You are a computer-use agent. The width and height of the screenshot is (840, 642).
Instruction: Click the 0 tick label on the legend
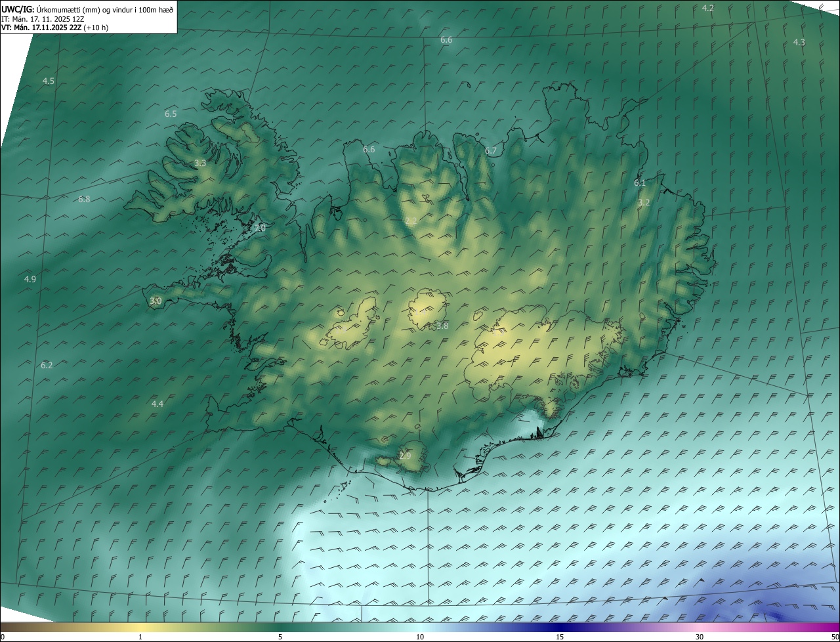point(3,637)
